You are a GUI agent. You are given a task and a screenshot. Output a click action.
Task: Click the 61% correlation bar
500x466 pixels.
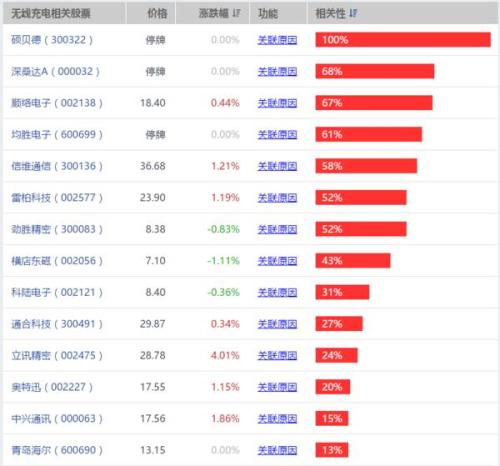369,135
